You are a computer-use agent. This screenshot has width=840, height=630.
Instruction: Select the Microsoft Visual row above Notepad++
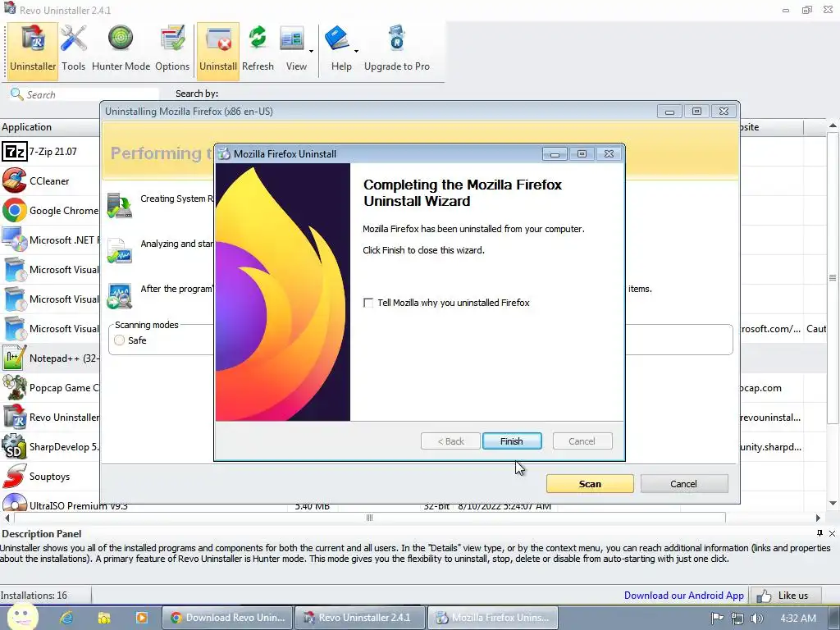click(50, 328)
